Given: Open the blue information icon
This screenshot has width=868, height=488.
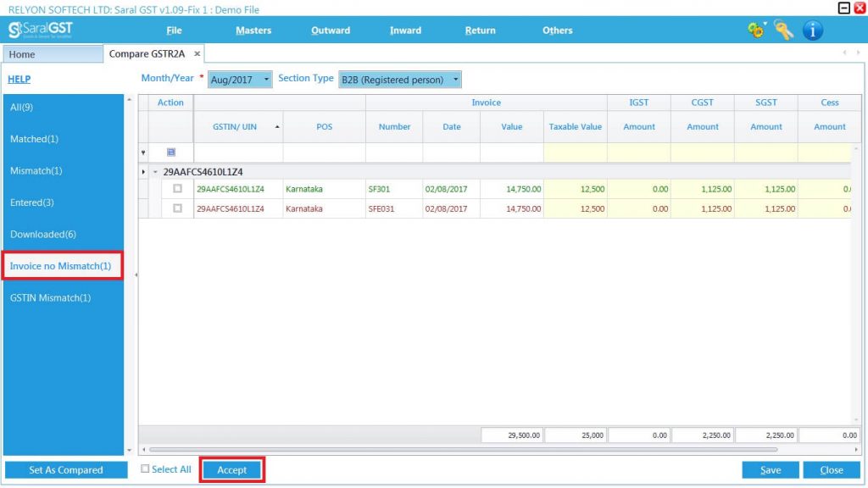Looking at the screenshot, I should (x=813, y=30).
